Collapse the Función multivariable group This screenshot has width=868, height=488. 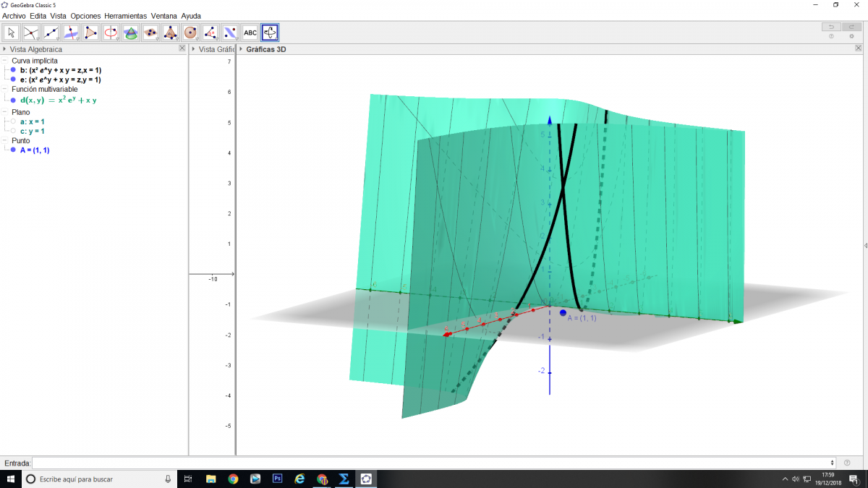[x=5, y=89]
